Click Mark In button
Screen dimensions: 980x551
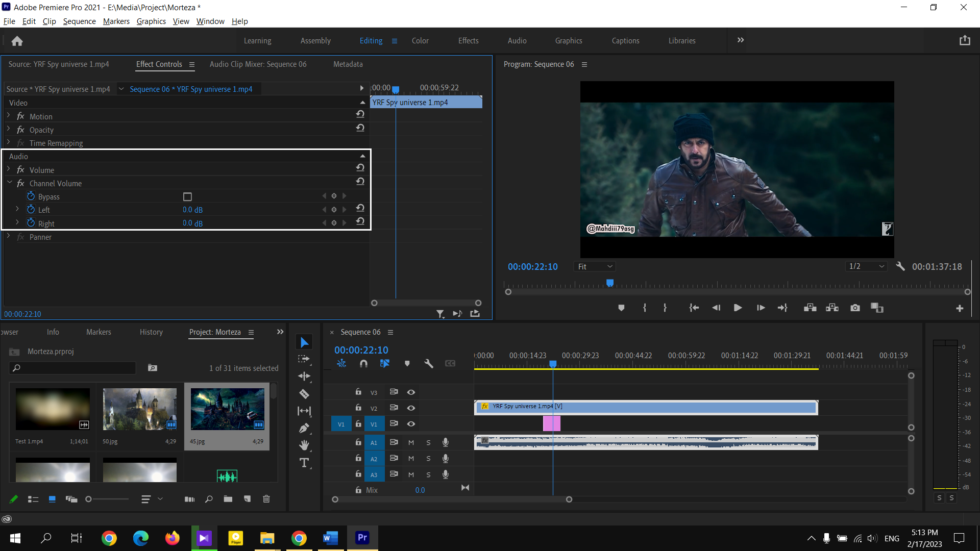coord(645,308)
